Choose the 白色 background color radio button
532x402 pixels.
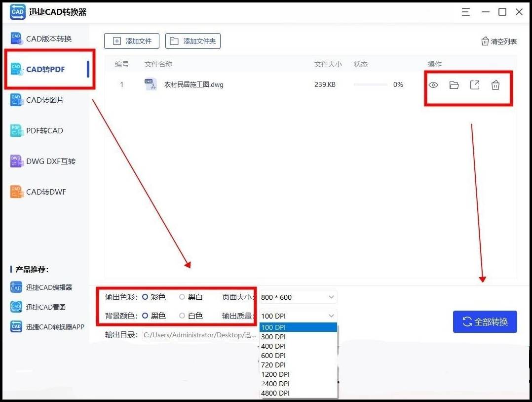182,316
